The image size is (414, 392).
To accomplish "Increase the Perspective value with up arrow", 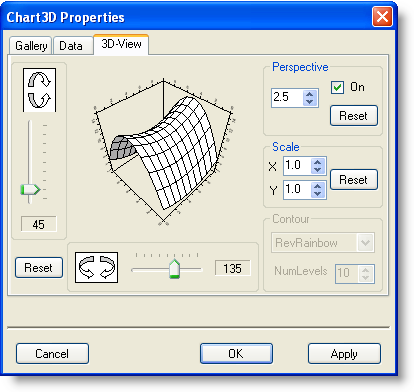I will tap(310, 94).
